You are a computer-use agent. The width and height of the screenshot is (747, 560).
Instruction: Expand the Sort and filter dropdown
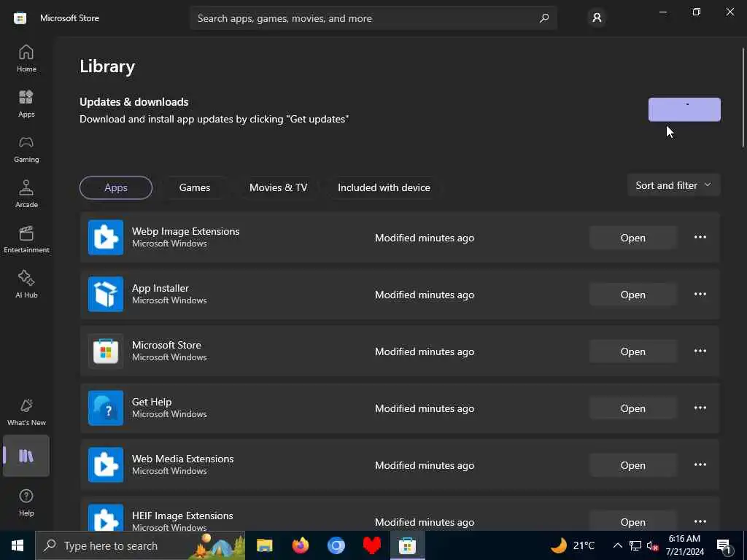click(673, 185)
